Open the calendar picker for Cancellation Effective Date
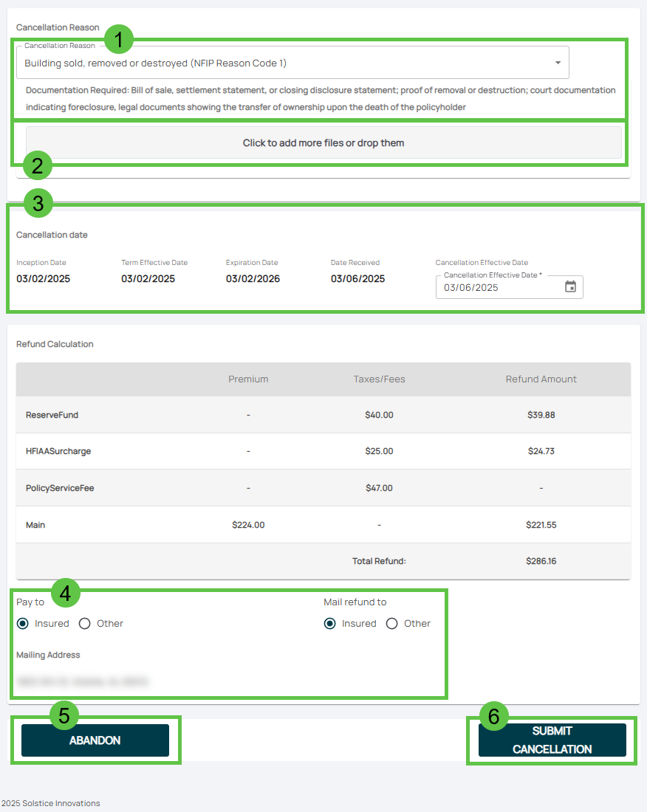647x812 pixels. tap(570, 287)
